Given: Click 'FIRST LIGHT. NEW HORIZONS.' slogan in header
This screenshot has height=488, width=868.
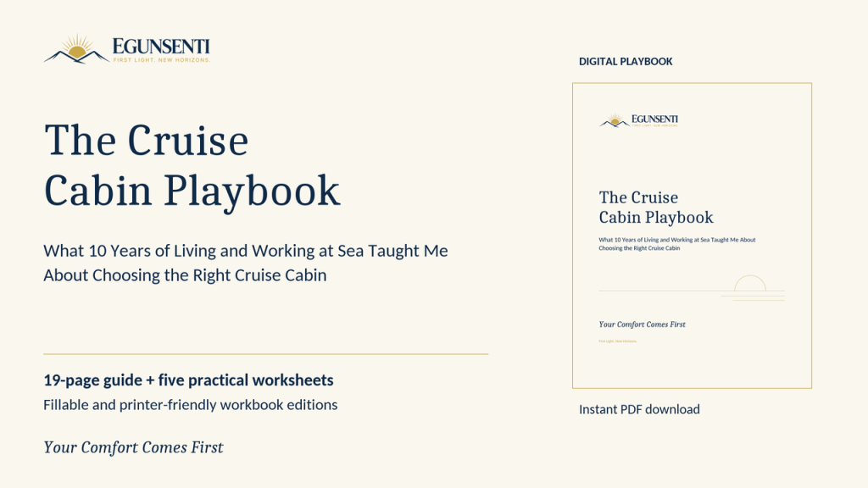Looking at the screenshot, I should [162, 60].
